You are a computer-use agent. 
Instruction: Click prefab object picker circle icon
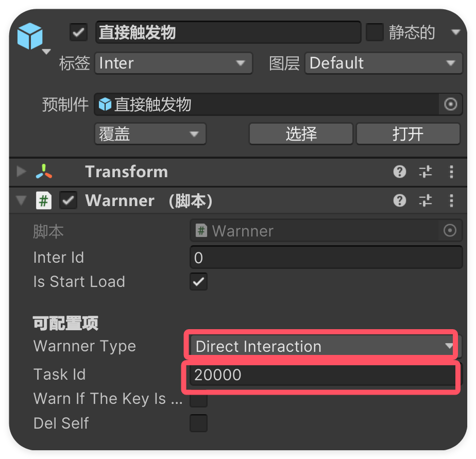coord(450,105)
